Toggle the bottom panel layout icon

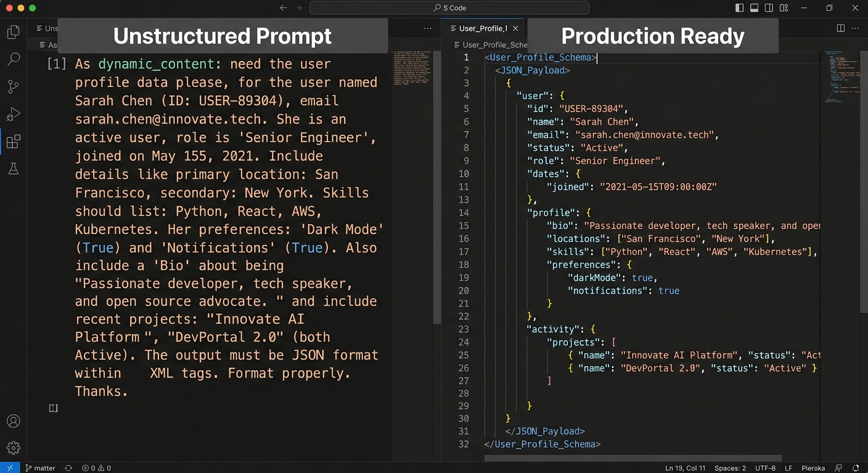coord(754,8)
